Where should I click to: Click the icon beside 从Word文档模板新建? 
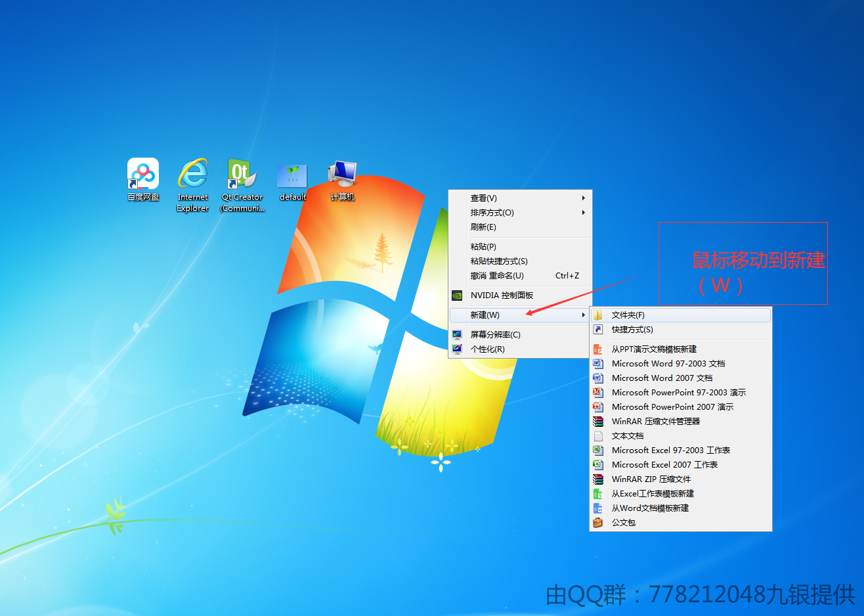tap(598, 508)
